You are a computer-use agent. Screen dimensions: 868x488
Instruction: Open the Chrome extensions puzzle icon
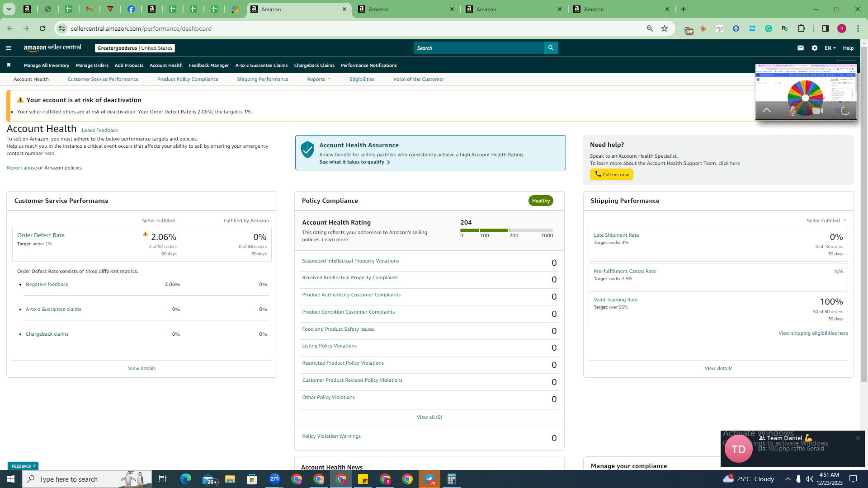[801, 28]
